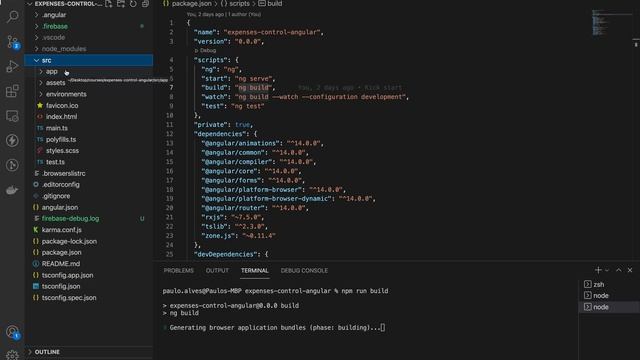Refresh the explorer file tree
Image resolution: width=640 pixels, height=360 pixels.
click(133, 4)
